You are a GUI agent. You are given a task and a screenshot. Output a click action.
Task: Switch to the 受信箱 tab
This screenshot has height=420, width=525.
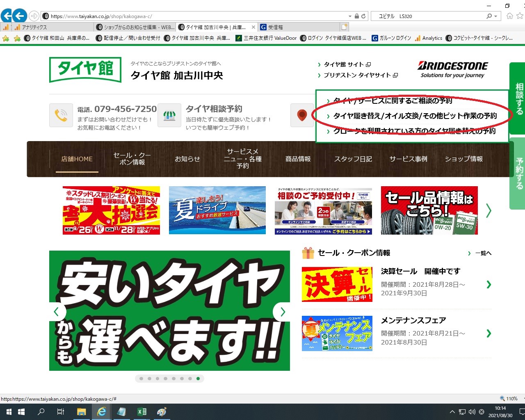(299, 27)
